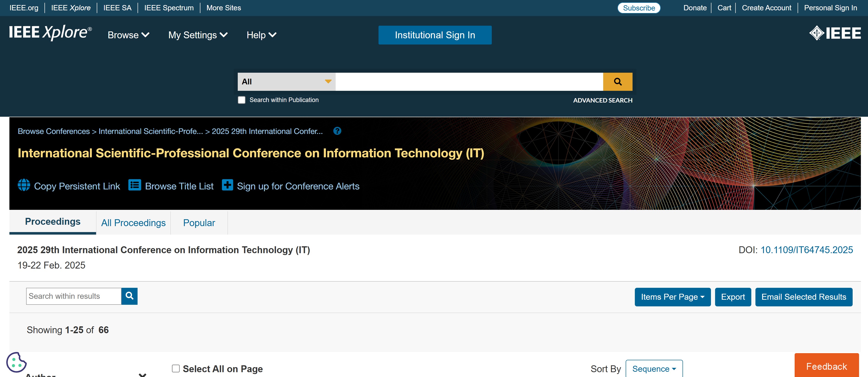The image size is (868, 377).
Task: Enable Search within Publication checkbox
Action: tap(242, 100)
